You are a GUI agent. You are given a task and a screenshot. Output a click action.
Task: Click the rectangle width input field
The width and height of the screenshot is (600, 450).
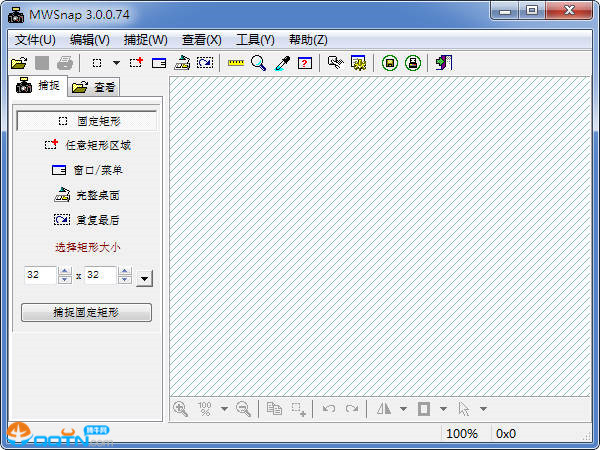coord(40,275)
